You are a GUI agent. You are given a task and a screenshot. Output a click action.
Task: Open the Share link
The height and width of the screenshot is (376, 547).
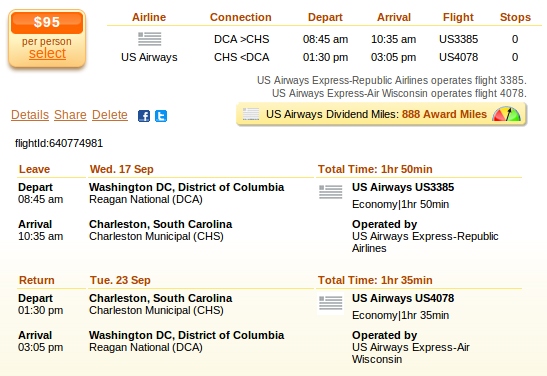pyautogui.click(x=70, y=115)
